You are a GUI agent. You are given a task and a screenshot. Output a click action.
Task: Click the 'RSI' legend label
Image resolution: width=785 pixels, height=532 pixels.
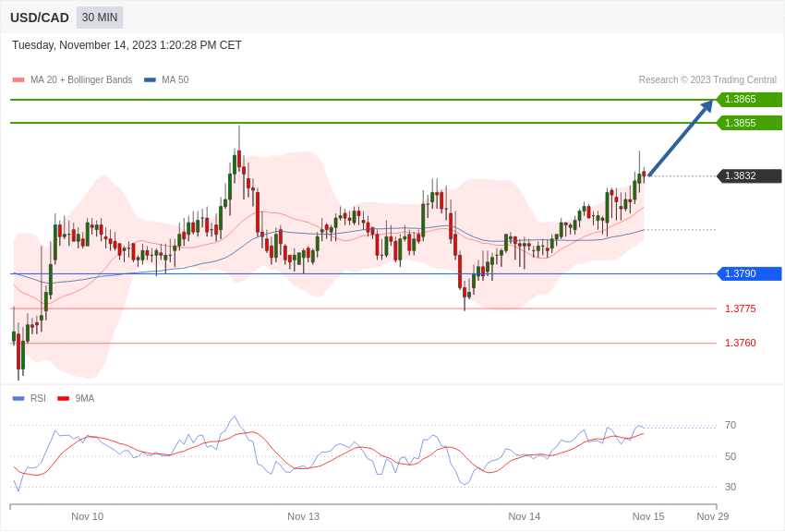click(38, 398)
